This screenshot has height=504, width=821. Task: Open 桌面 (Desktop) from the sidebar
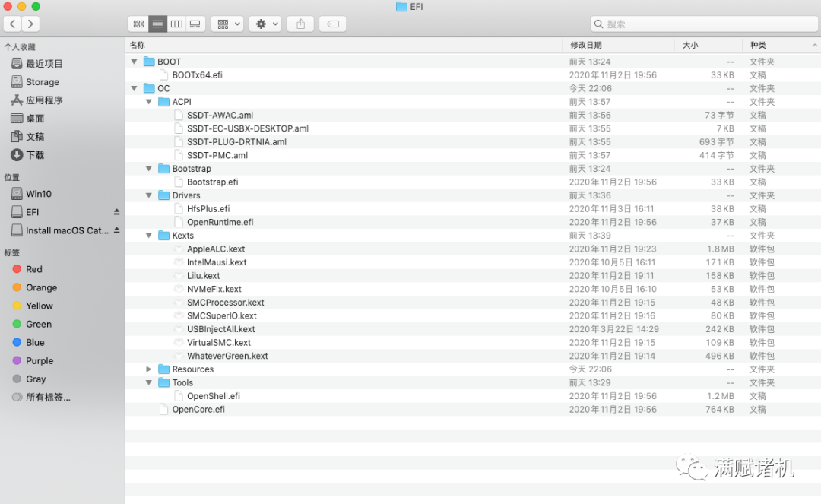tap(33, 118)
